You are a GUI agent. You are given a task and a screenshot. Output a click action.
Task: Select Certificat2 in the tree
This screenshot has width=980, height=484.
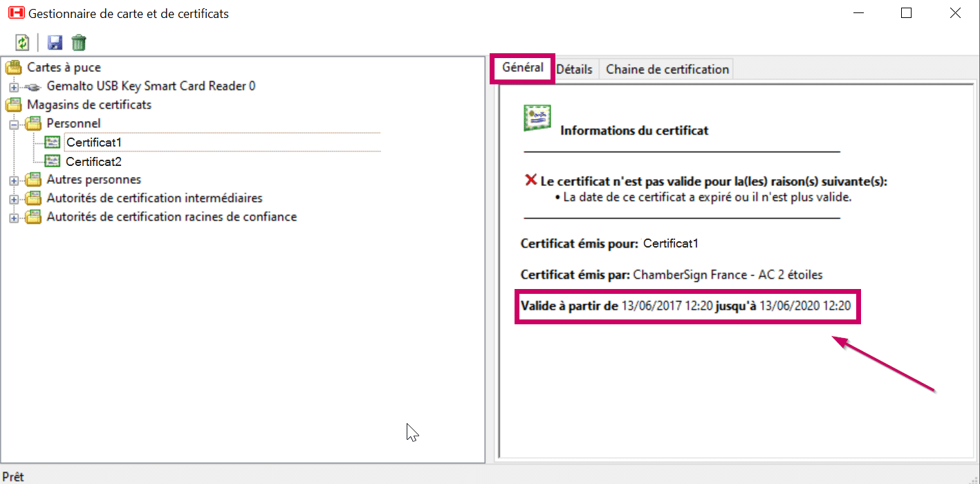[93, 161]
